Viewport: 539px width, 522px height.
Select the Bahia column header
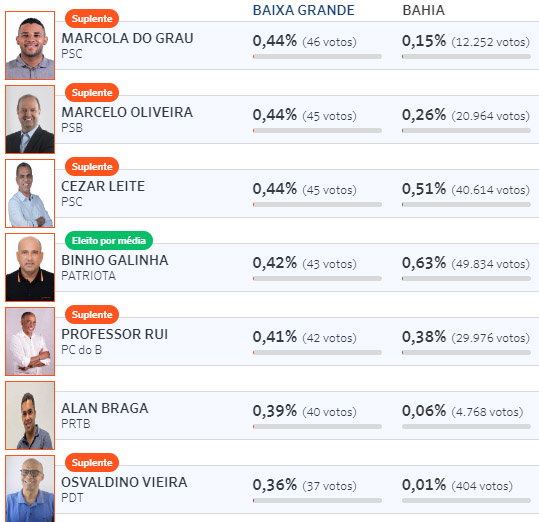(424, 10)
